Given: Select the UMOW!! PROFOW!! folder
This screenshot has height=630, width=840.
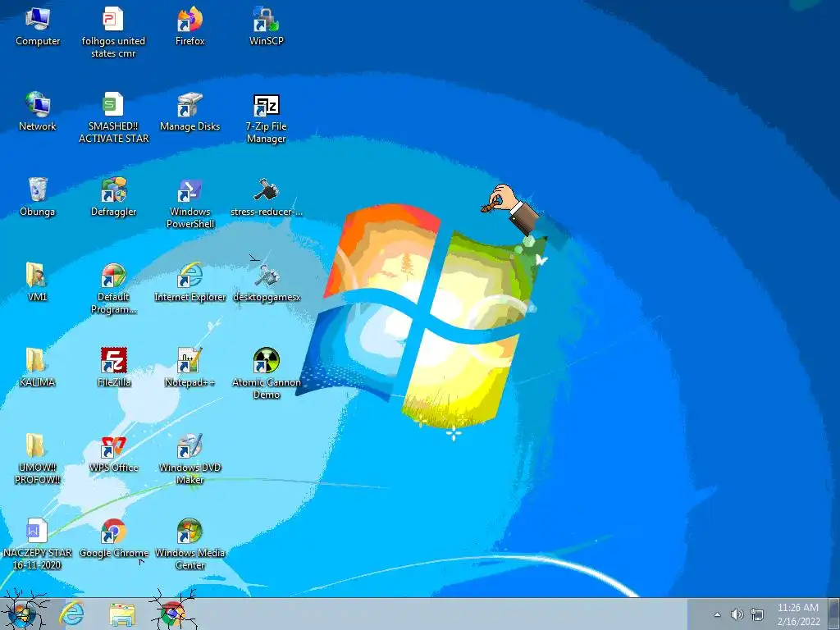Looking at the screenshot, I should [38, 459].
